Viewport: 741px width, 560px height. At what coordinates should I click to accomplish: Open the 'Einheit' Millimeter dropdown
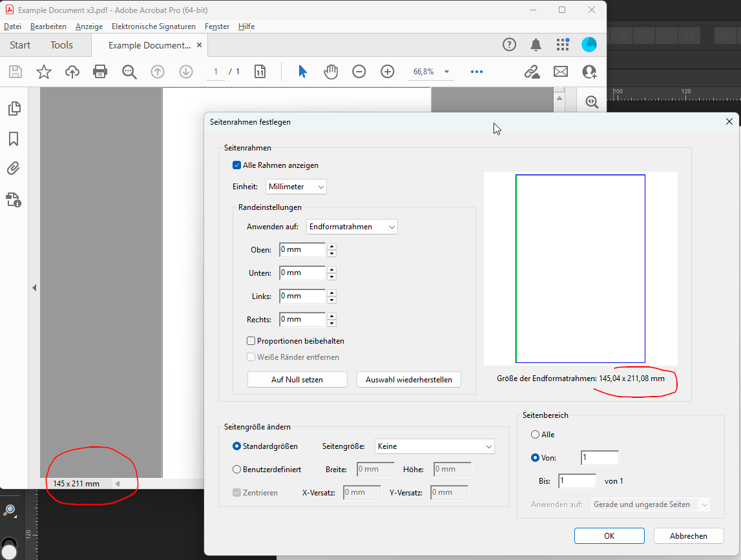coord(297,187)
